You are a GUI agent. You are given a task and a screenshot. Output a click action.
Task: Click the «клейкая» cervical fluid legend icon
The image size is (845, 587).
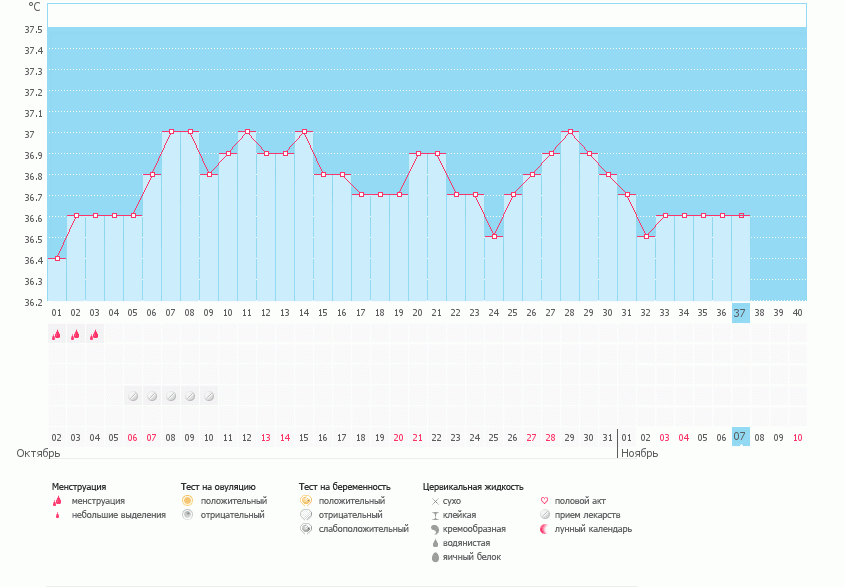(435, 515)
